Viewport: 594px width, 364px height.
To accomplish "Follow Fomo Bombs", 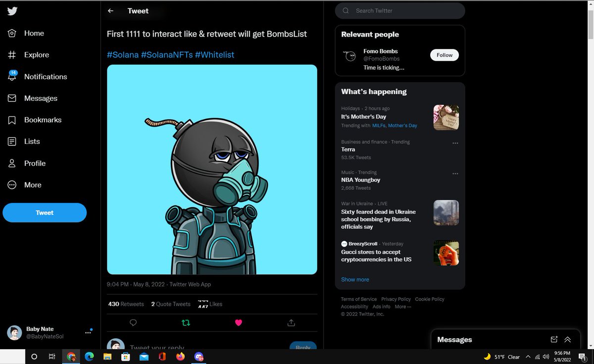I will point(445,55).
